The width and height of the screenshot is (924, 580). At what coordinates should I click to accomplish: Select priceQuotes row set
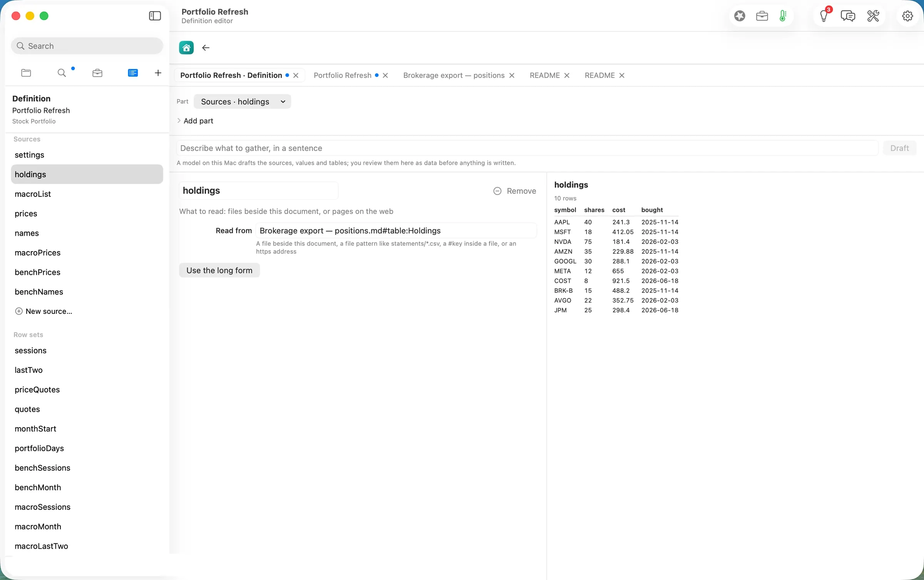[x=87, y=390]
